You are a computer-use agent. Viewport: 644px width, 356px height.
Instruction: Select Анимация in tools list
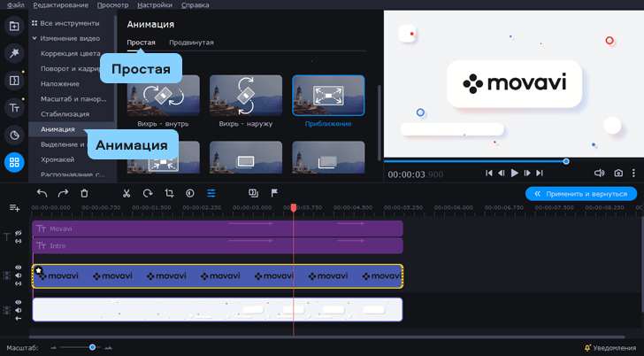pos(57,129)
